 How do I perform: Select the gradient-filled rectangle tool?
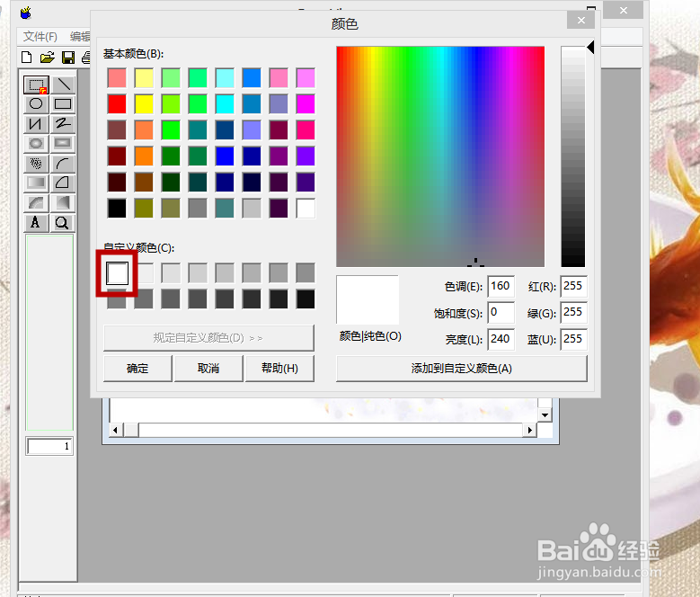click(x=63, y=143)
